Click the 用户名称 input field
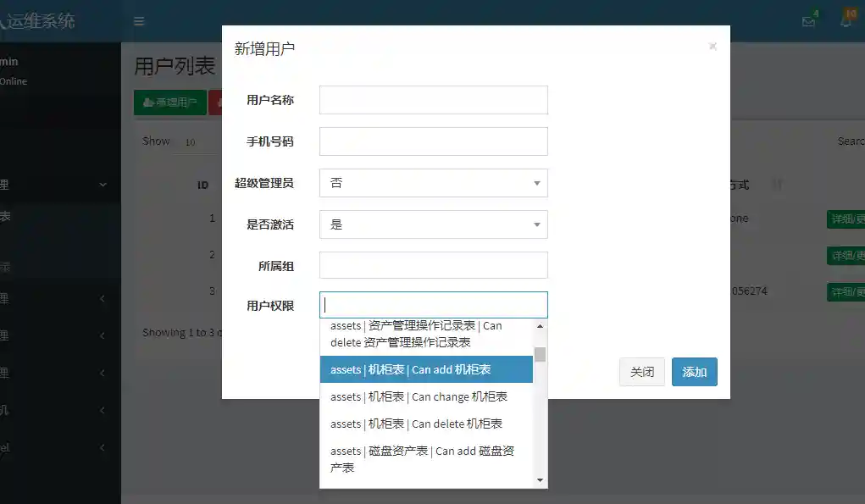 point(434,100)
